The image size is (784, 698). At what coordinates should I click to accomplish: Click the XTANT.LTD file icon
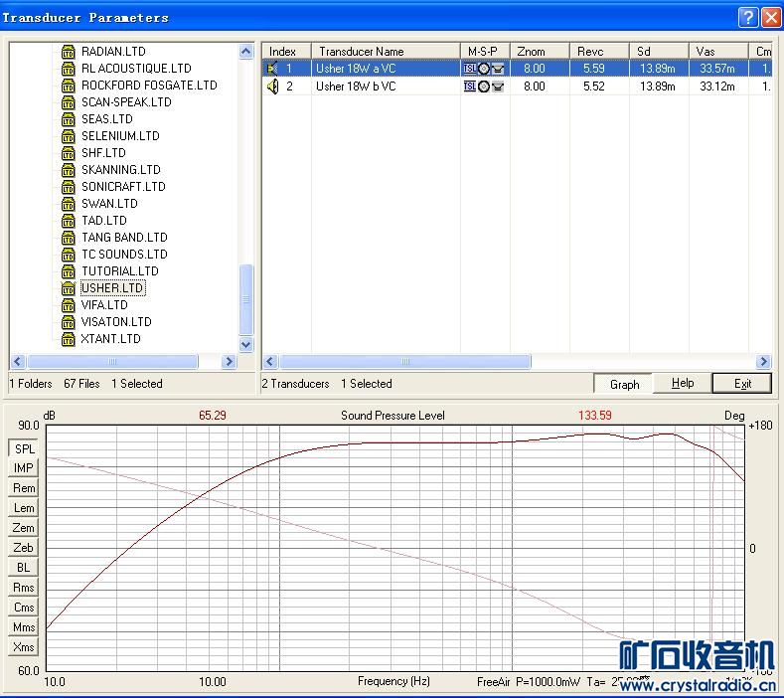[x=68, y=339]
